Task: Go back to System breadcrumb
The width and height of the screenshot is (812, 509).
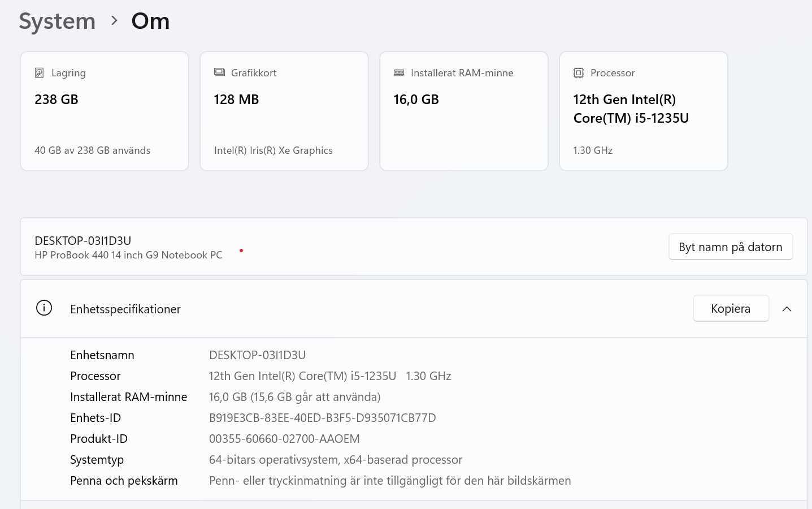Action: click(57, 21)
